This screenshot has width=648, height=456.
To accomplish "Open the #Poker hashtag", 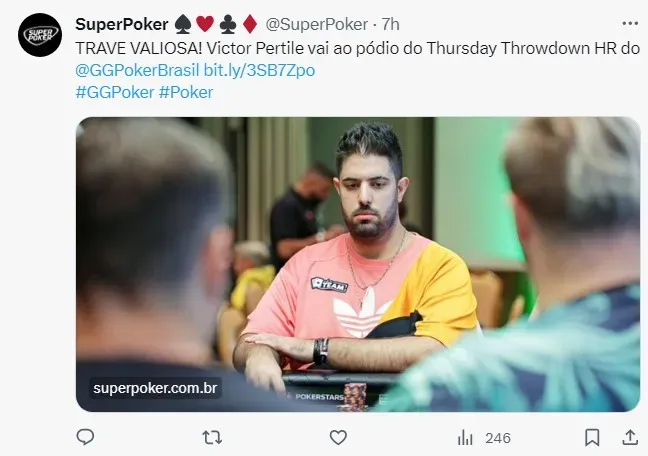I will click(186, 92).
